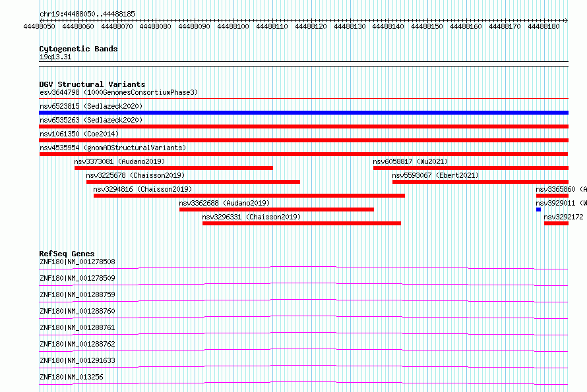Click the short red nsv3365860 bar
This screenshot has width=587, height=392.
pyautogui.click(x=552, y=196)
